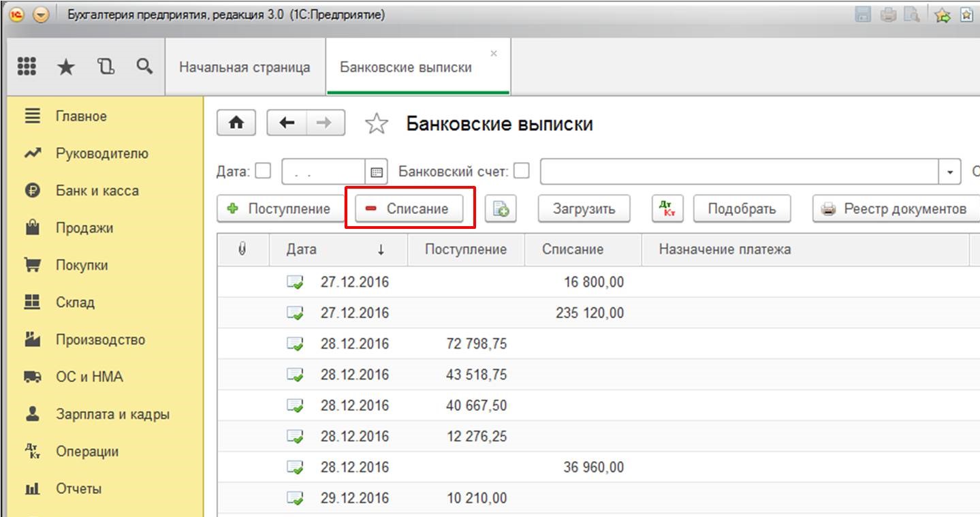The height and width of the screenshot is (517, 980).
Task: Open the calendar picker for the date
Action: tap(375, 172)
